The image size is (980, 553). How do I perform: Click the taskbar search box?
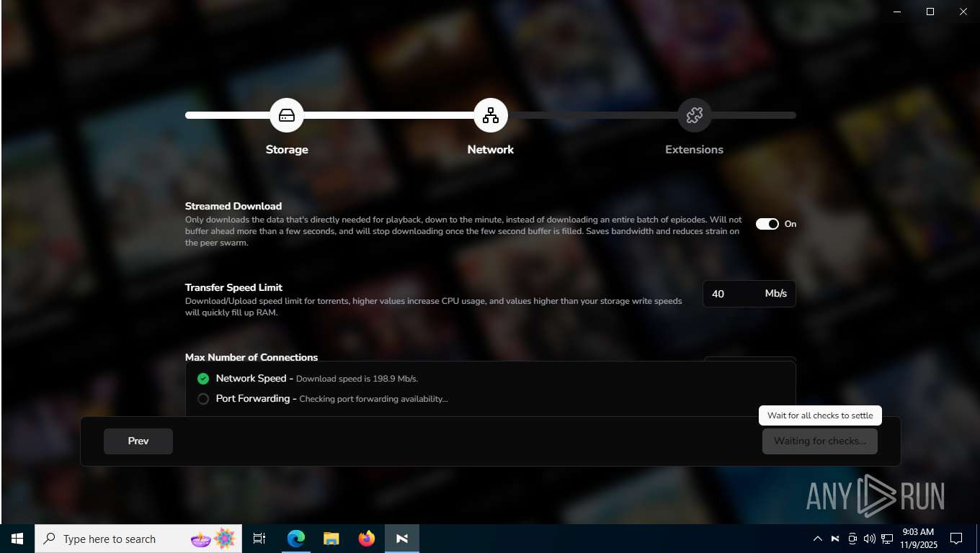coord(138,539)
